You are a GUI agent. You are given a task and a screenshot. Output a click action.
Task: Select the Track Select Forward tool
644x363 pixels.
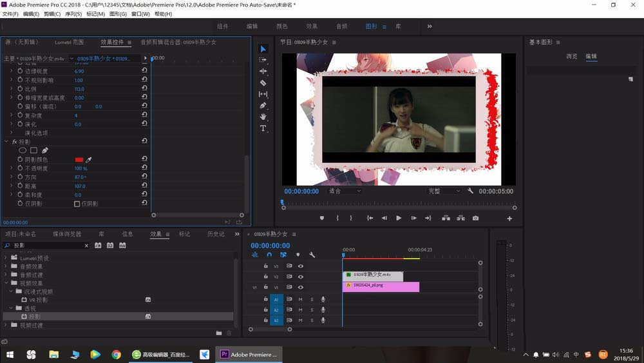pos(263,60)
